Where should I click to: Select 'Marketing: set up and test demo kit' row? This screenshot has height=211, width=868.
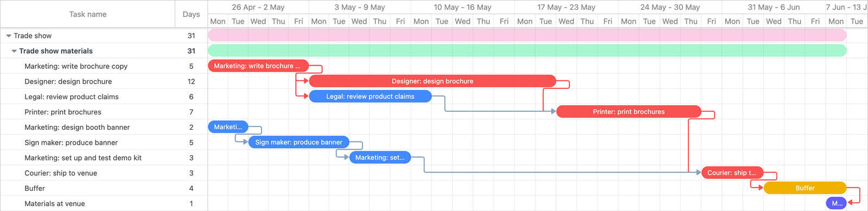coord(104,158)
